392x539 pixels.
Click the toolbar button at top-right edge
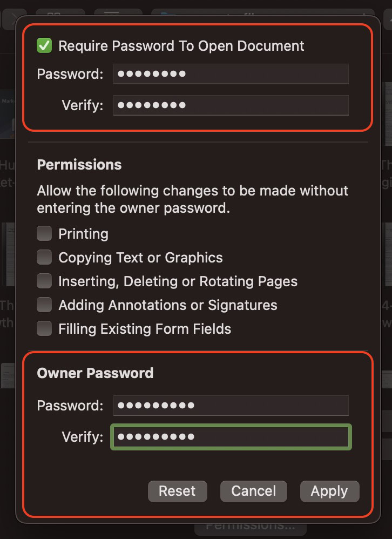pos(387,19)
